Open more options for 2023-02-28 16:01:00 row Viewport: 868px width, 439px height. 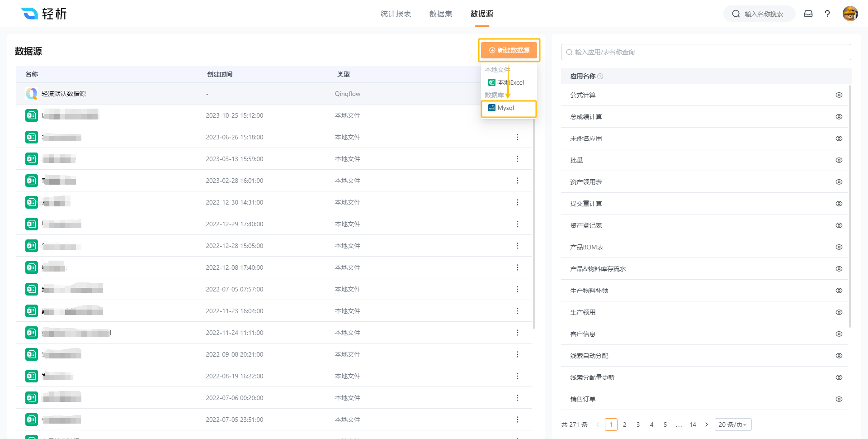point(518,181)
